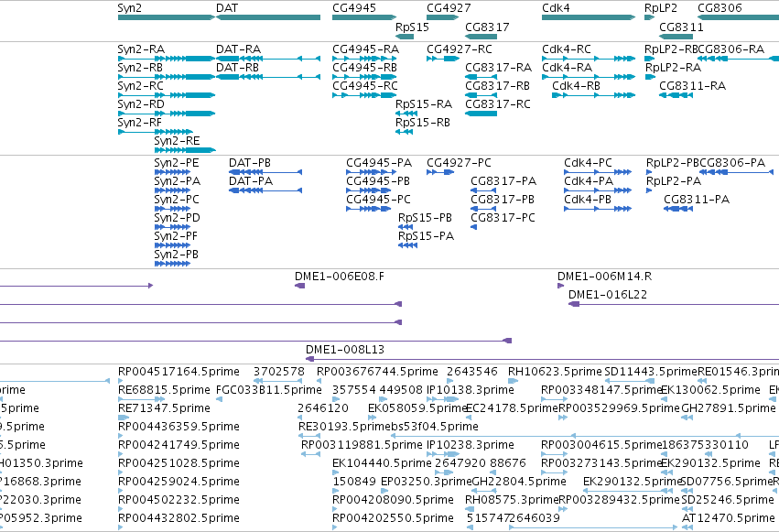
Task: Open clone DME1-016L22
Action: [x=608, y=295]
